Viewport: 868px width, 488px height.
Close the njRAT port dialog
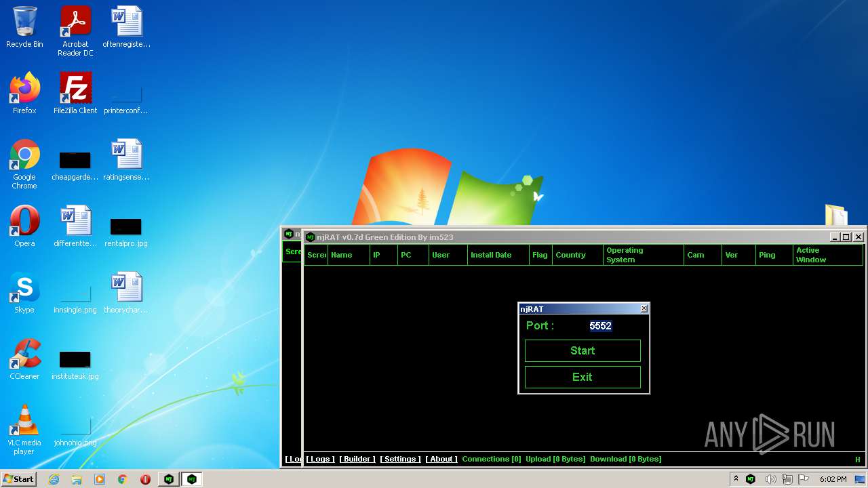tap(644, 308)
